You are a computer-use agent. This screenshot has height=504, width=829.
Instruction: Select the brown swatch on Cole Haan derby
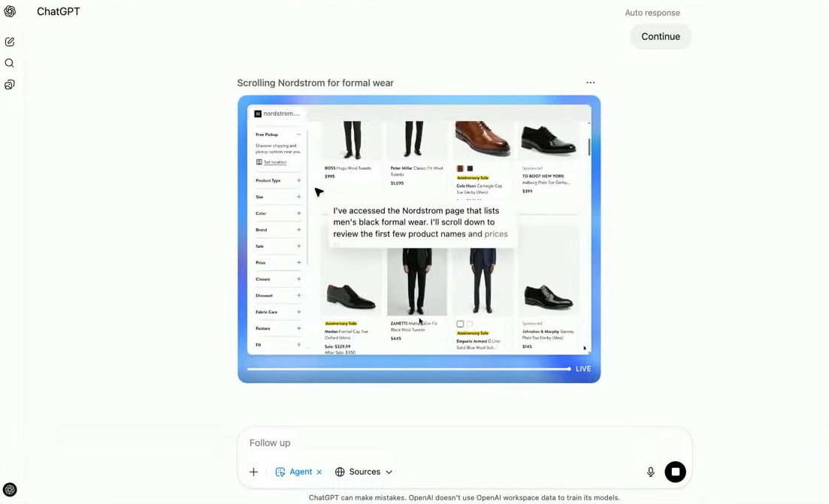click(x=460, y=168)
